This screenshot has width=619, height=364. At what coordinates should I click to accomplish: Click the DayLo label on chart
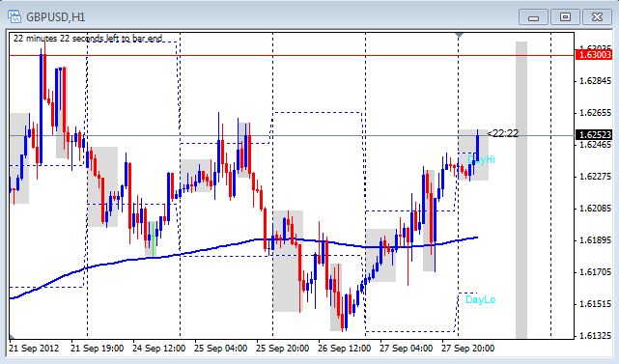[480, 299]
